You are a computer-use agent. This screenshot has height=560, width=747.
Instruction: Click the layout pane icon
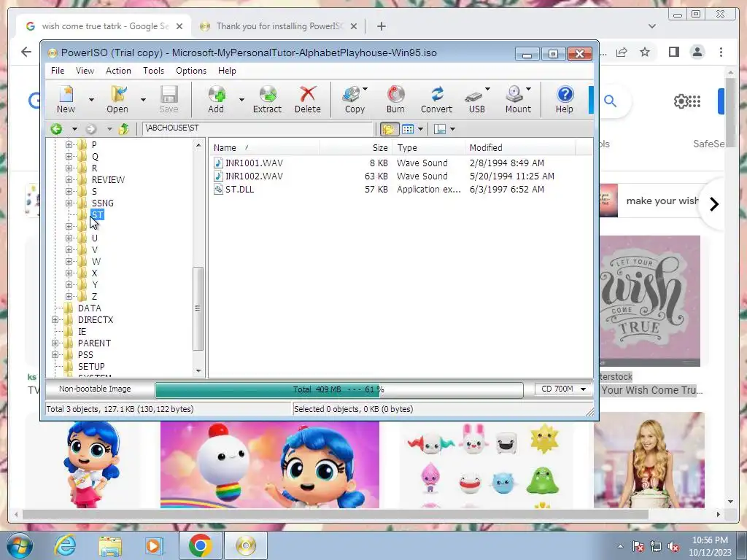coord(440,129)
